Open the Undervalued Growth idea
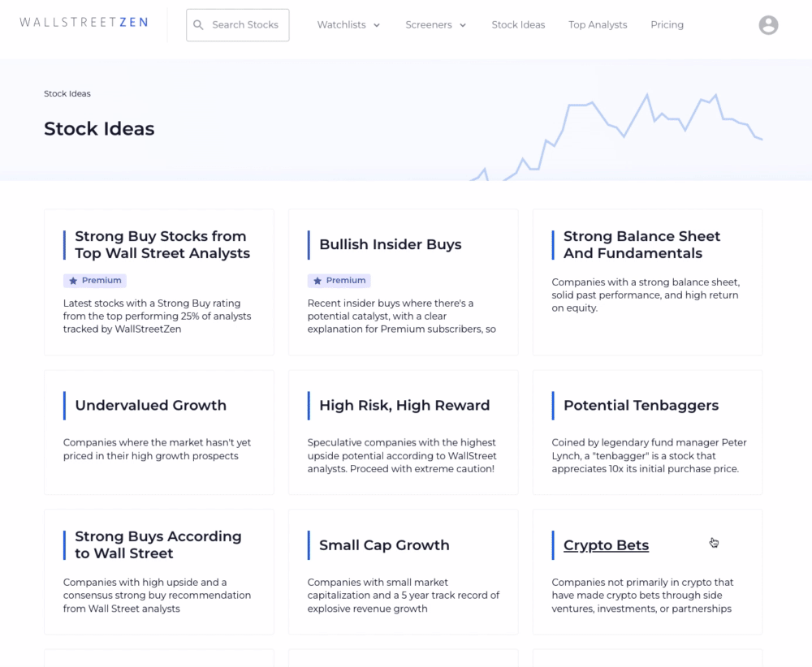812x667 pixels. (x=150, y=406)
